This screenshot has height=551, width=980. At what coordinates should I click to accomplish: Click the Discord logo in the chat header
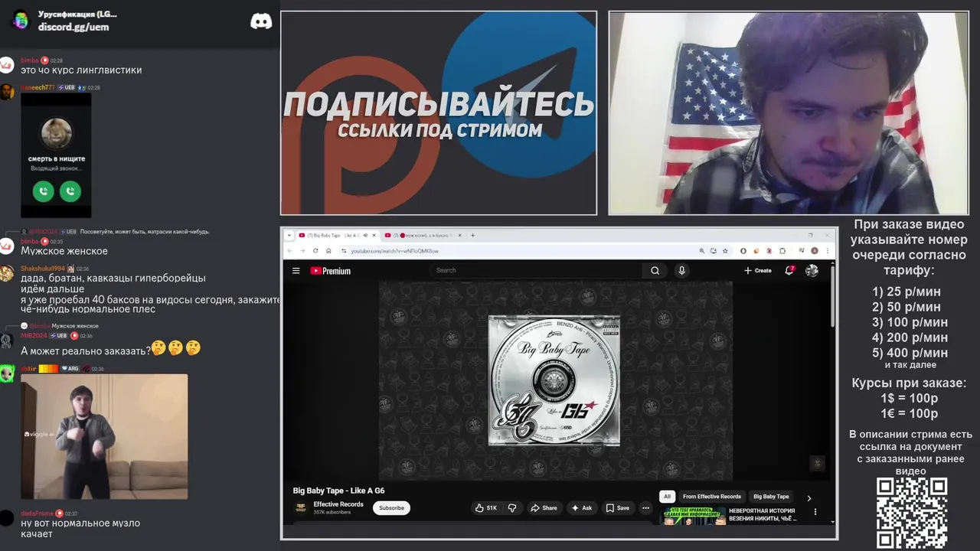point(261,21)
